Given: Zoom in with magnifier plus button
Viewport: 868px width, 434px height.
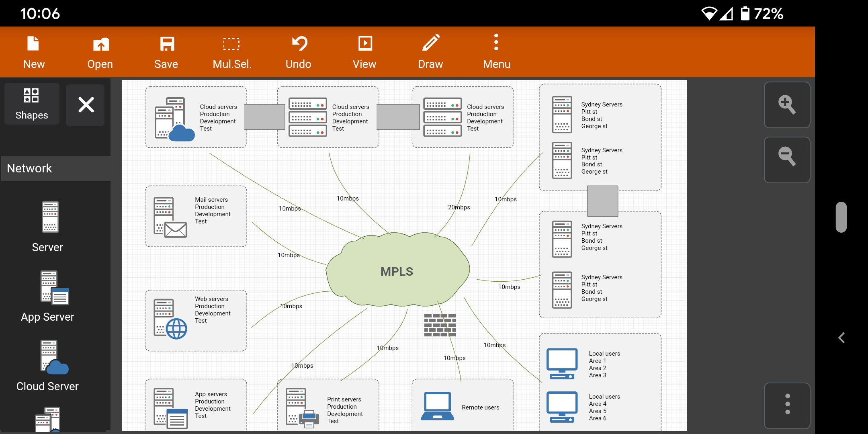Looking at the screenshot, I should (786, 105).
